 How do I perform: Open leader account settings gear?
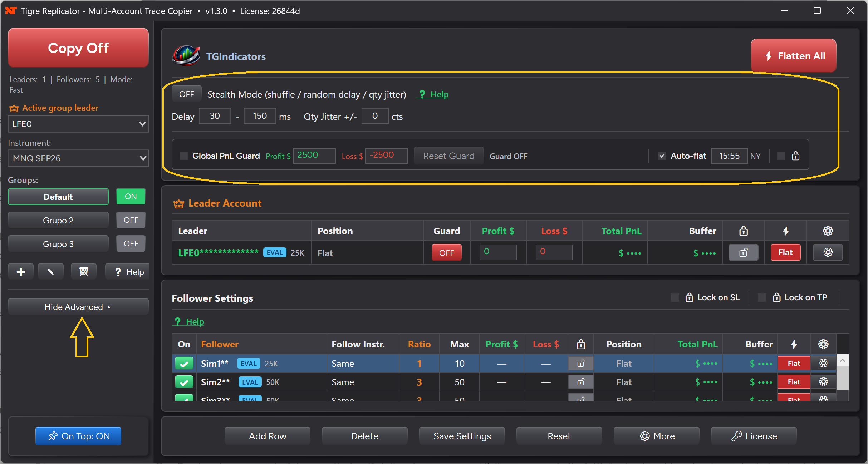pyautogui.click(x=828, y=252)
